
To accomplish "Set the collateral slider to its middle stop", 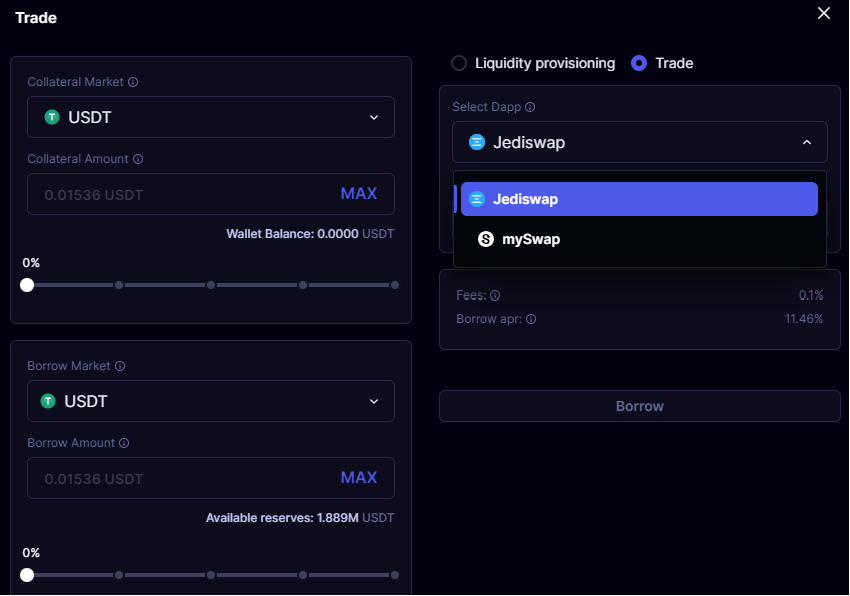I will tap(211, 285).
